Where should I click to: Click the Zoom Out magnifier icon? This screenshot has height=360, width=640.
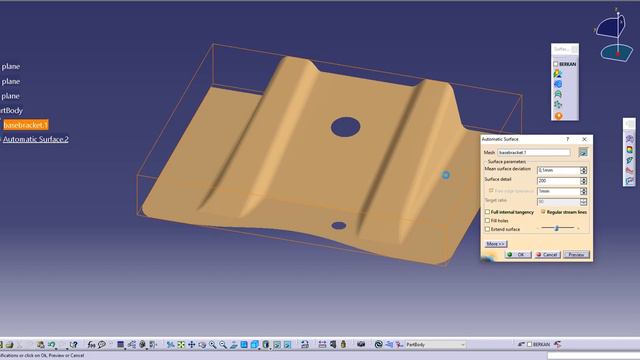(x=223, y=345)
